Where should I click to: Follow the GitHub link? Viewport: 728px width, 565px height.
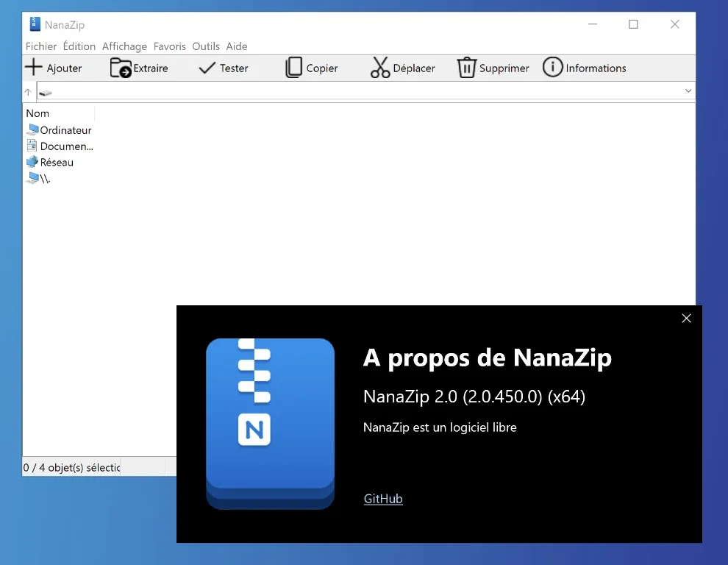383,499
